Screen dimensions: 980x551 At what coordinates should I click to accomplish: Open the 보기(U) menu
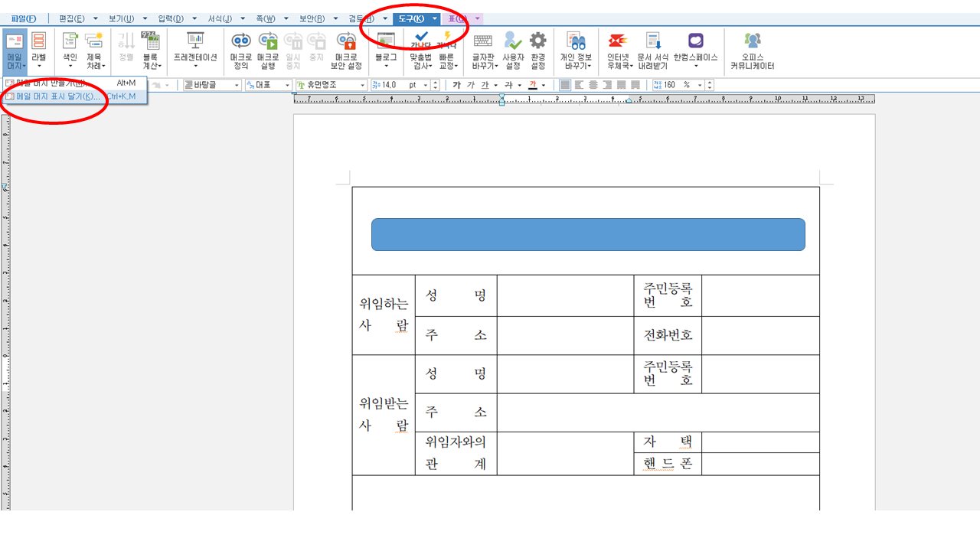(121, 18)
